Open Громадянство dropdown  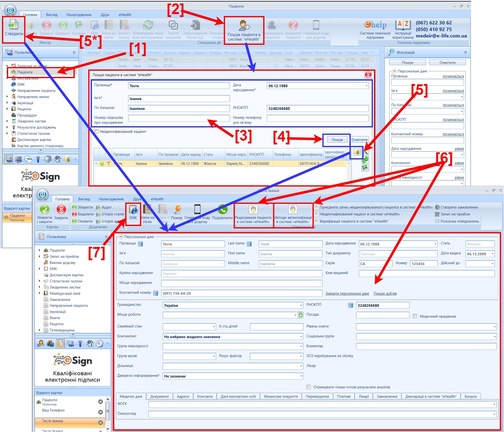[301, 305]
